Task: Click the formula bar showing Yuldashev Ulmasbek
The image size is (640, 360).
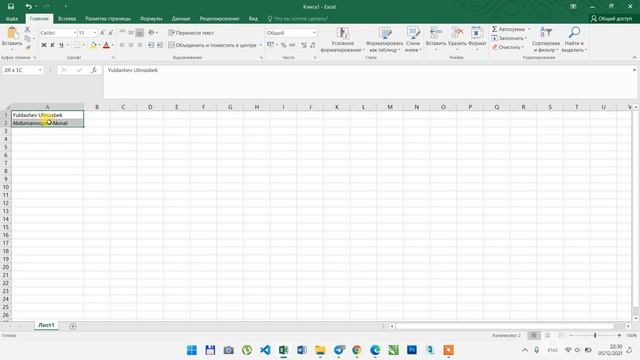Action: point(367,82)
